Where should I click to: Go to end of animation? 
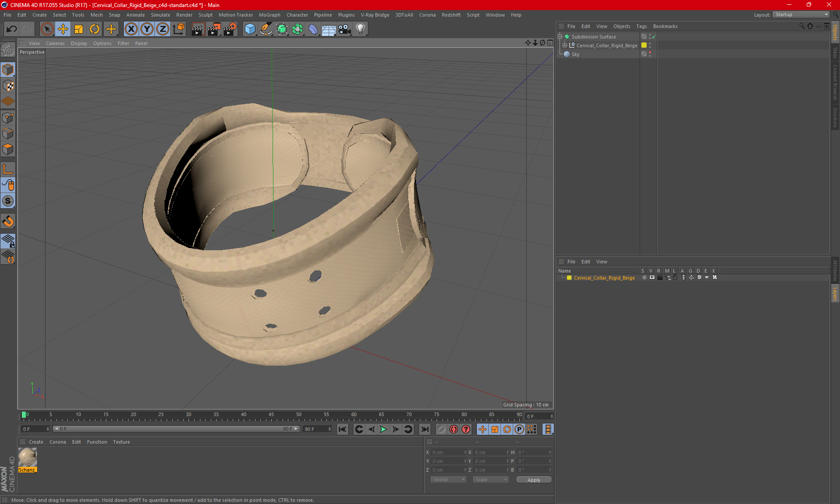tap(424, 429)
